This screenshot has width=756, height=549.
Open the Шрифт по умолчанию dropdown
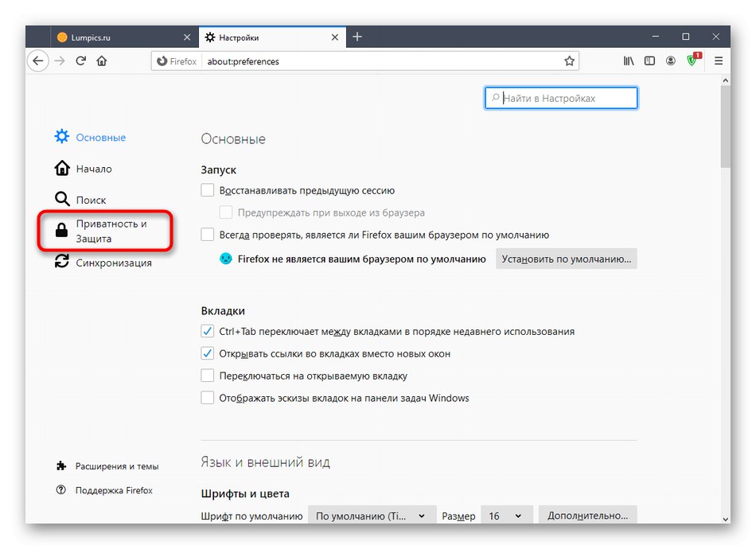pyautogui.click(x=372, y=515)
